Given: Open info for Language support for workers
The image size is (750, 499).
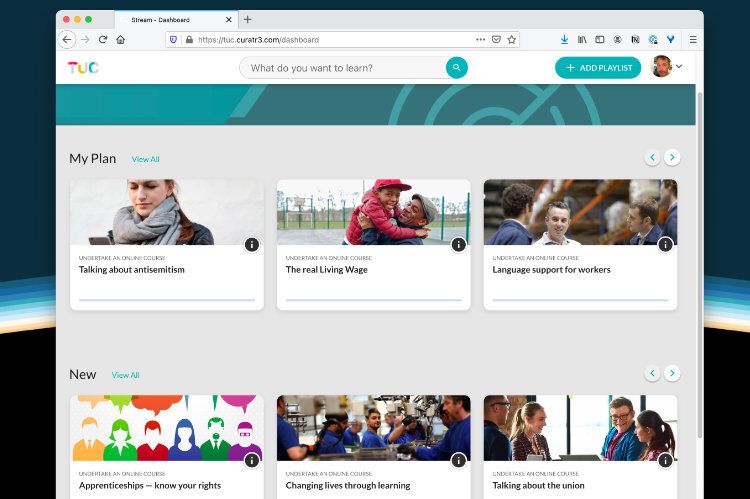Looking at the screenshot, I should (x=665, y=244).
